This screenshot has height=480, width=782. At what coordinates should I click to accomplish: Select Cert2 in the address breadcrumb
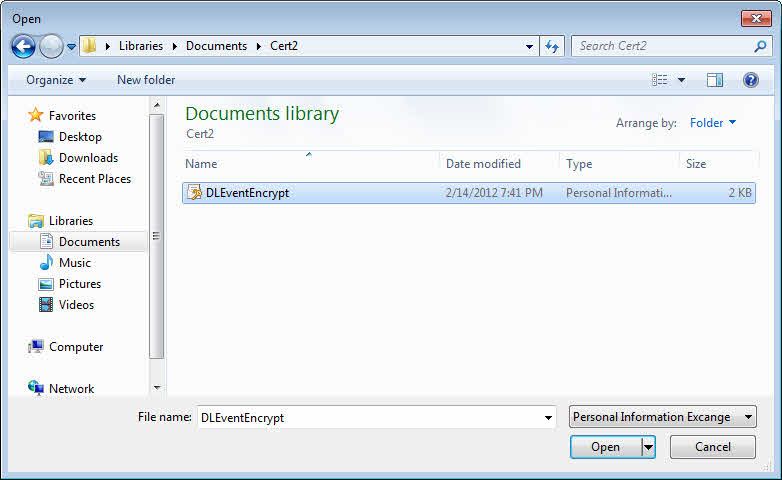point(284,46)
